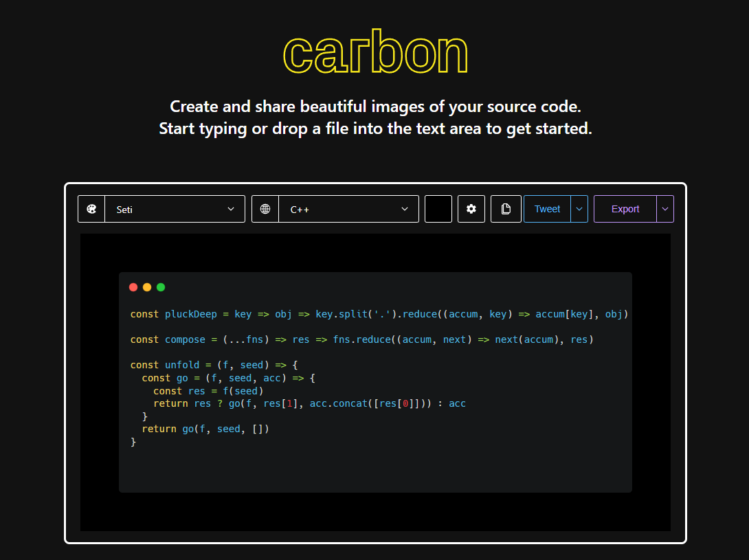Click the red window control dot

point(133,287)
